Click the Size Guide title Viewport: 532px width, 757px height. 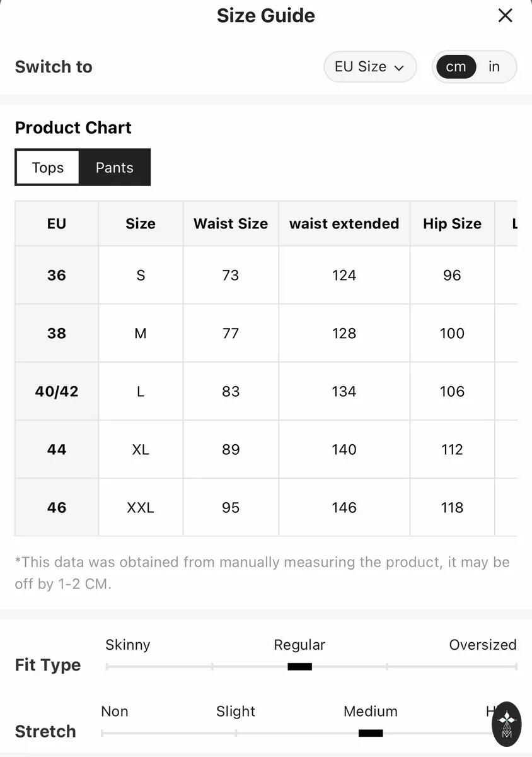click(x=266, y=16)
